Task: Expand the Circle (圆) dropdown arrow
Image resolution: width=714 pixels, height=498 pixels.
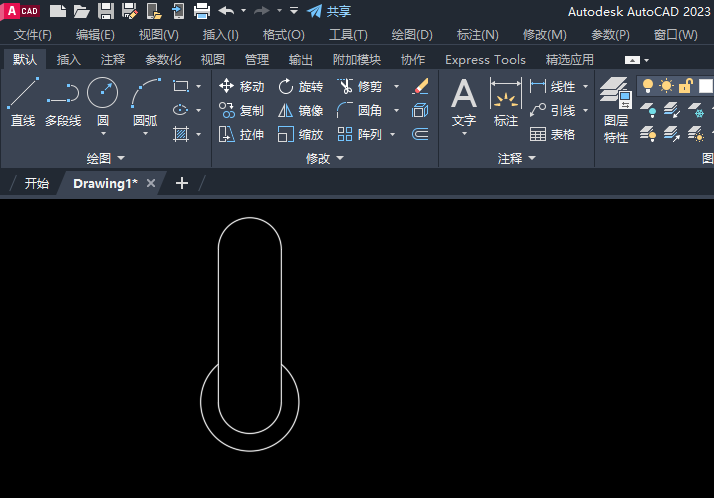Action: 103,134
